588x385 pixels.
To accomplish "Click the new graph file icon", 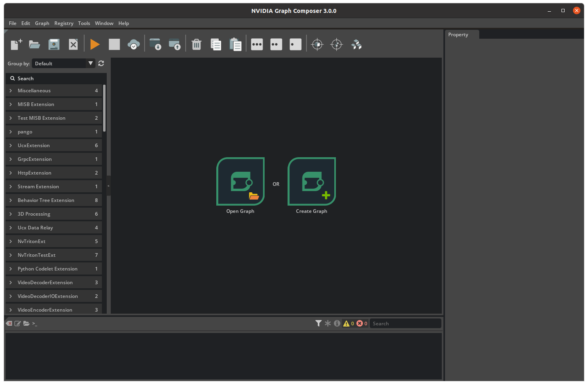I will (x=16, y=44).
